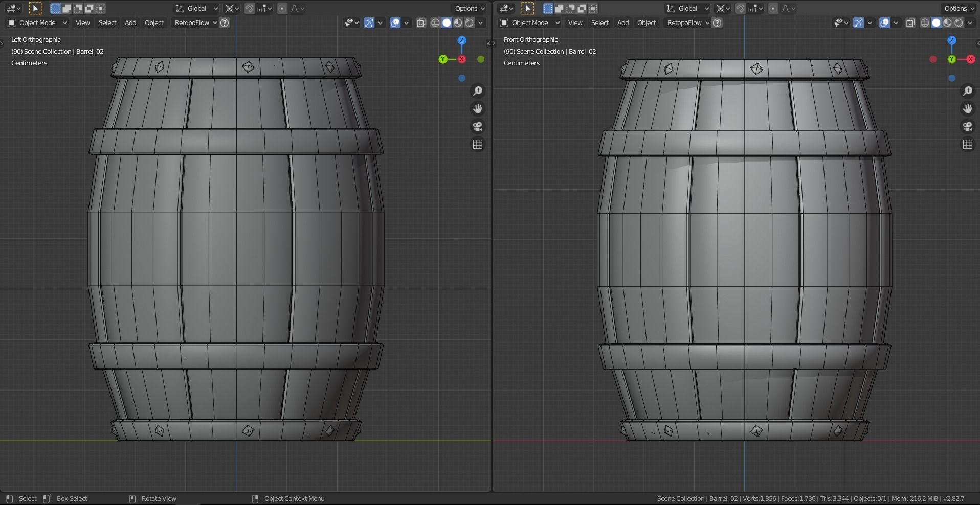This screenshot has height=505, width=980.
Task: Choose 'intersect selection' mode in Front Orthographic viewport
Action: (593, 8)
